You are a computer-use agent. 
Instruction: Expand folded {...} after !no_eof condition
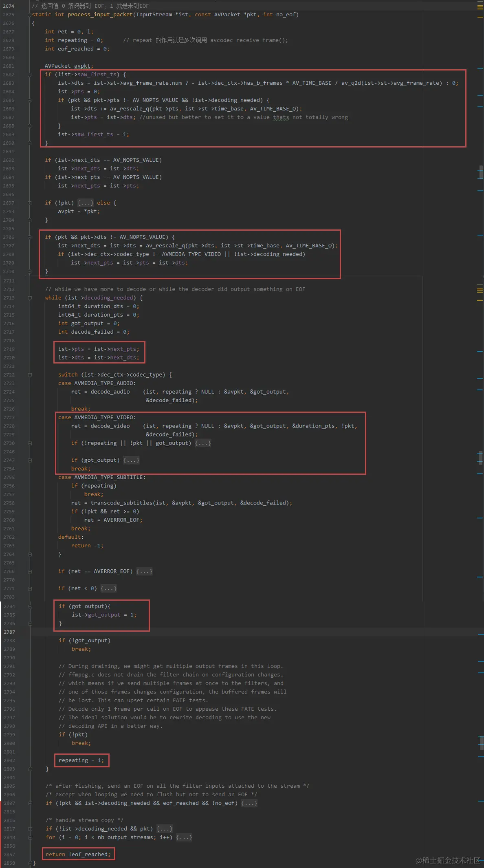tap(249, 803)
